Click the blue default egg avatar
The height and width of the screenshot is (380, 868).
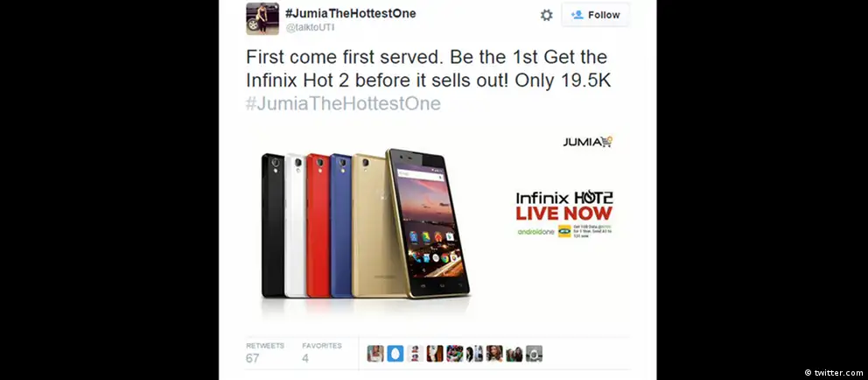tap(395, 354)
